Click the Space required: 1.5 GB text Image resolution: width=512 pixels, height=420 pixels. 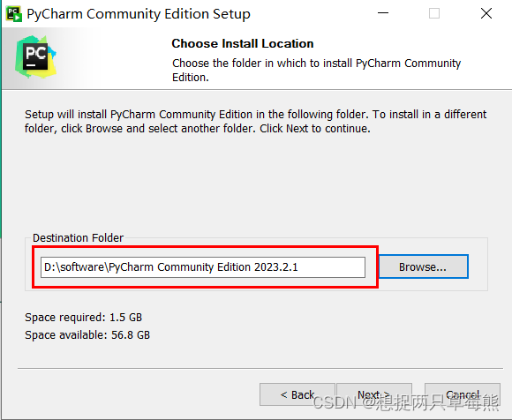tap(84, 317)
